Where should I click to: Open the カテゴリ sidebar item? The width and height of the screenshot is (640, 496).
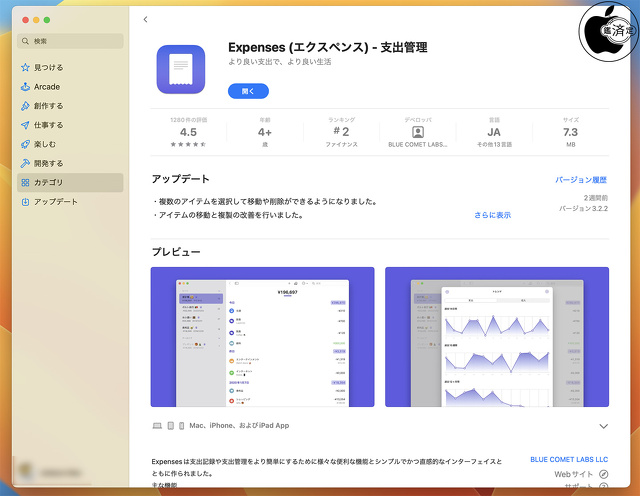click(70, 182)
